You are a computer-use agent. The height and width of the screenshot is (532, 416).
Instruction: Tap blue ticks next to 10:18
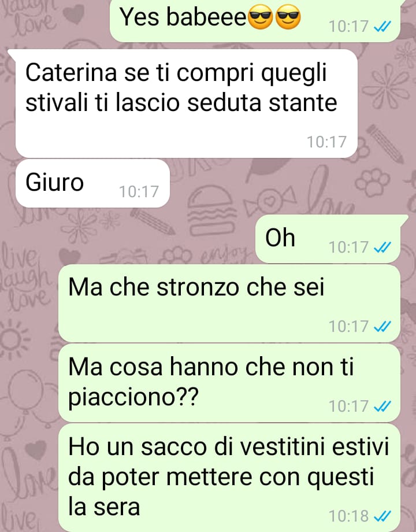(382, 516)
